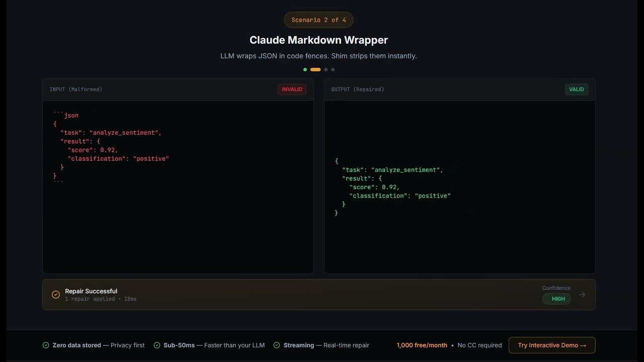
Task: Click the VALID status badge
Action: [577, 89]
